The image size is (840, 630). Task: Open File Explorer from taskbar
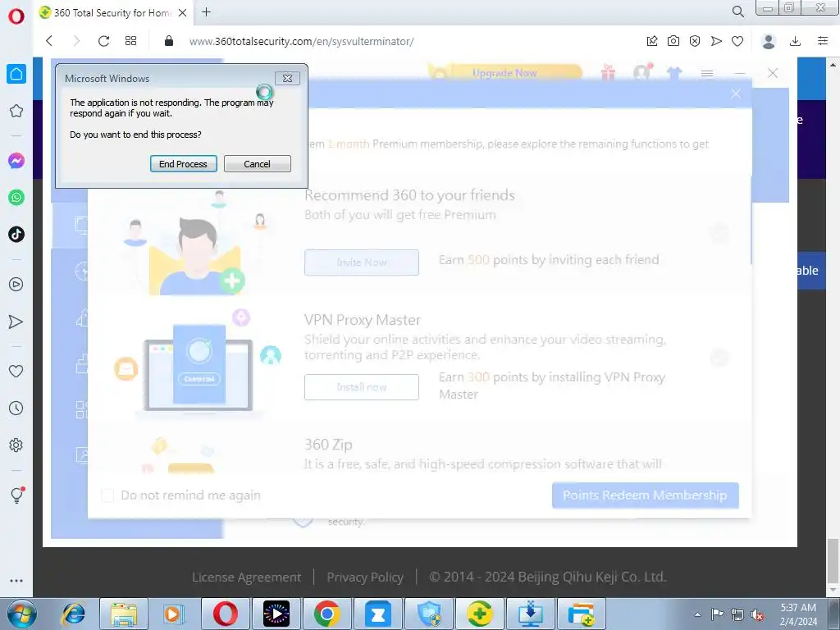[x=125, y=614]
